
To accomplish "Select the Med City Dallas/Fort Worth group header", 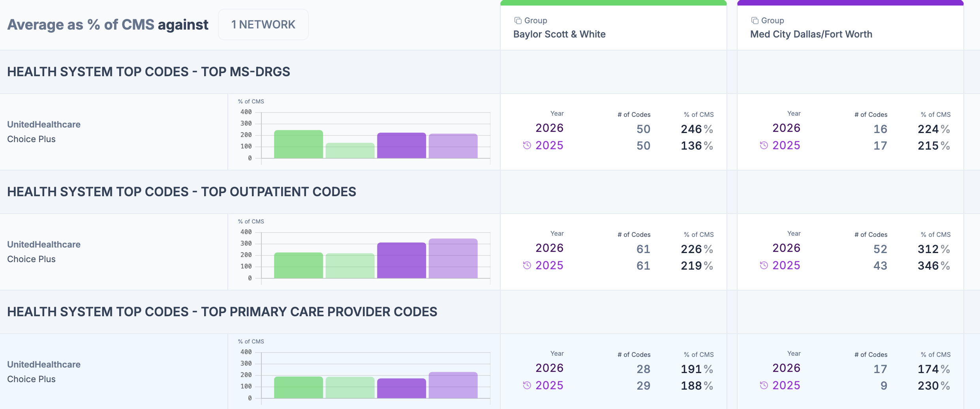I will 850,28.
